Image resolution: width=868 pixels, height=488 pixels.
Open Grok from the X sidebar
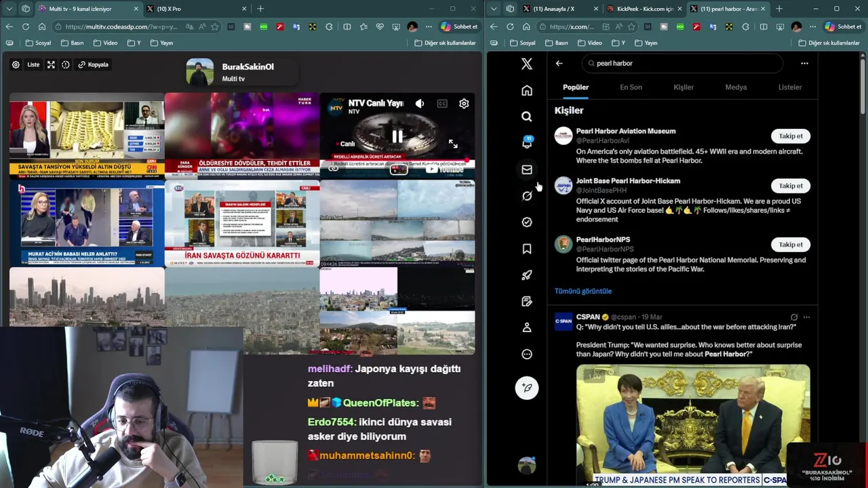click(x=527, y=196)
